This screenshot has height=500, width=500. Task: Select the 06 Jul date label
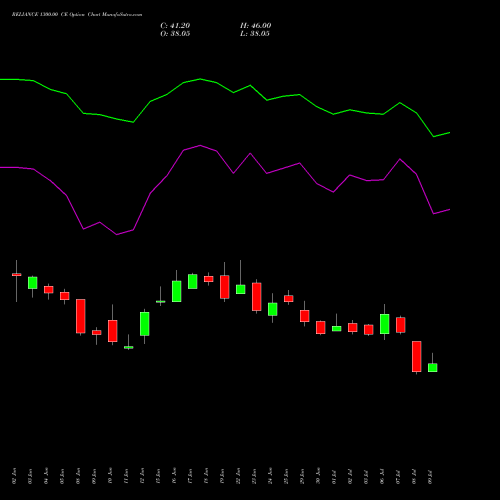[382, 476]
